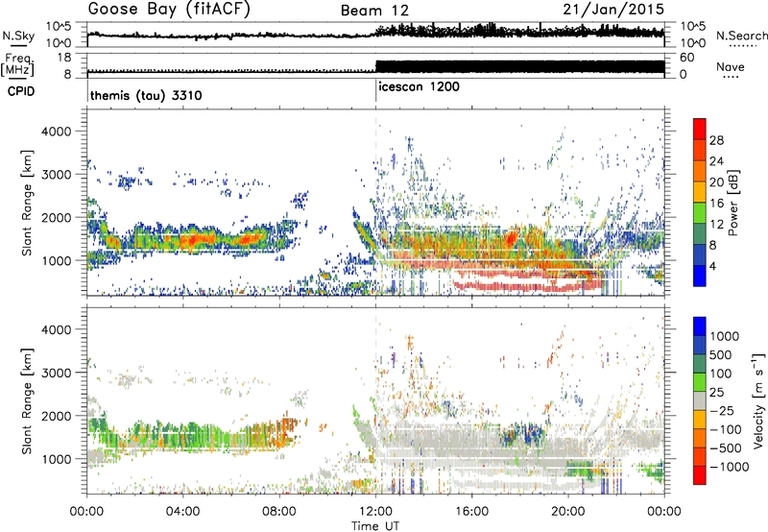The image size is (768, 532).
Task: Click the 'Time UT' x-axis label
Action: click(x=375, y=526)
